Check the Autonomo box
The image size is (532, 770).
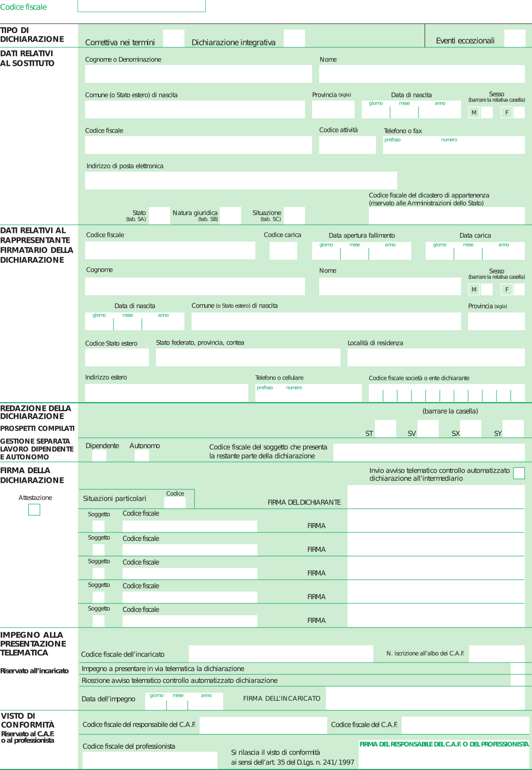[142, 455]
